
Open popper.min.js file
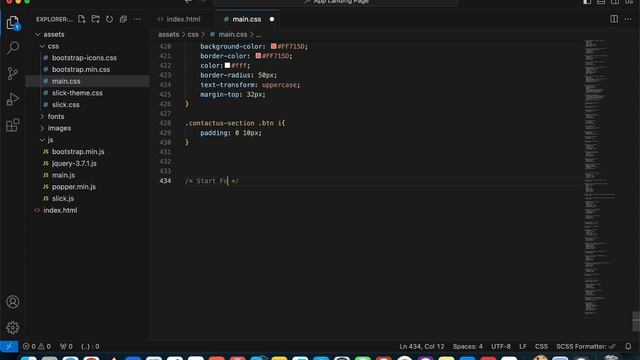click(74, 187)
